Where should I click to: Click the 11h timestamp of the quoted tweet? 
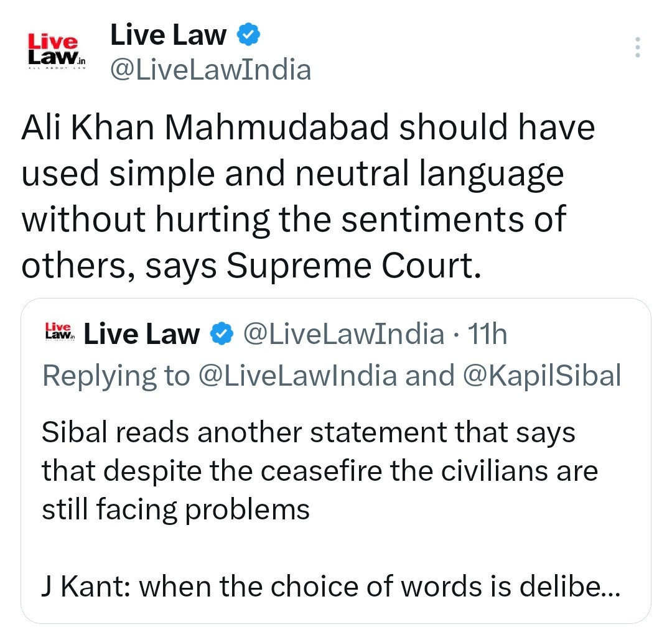(487, 334)
